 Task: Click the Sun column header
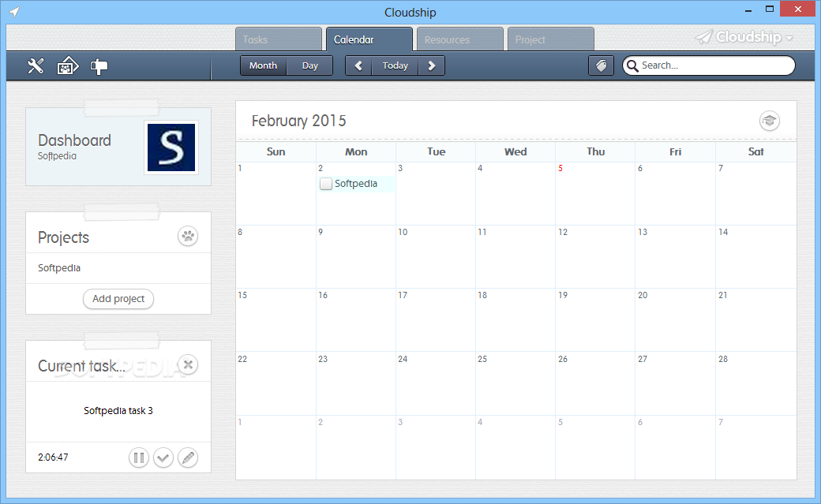(x=276, y=151)
